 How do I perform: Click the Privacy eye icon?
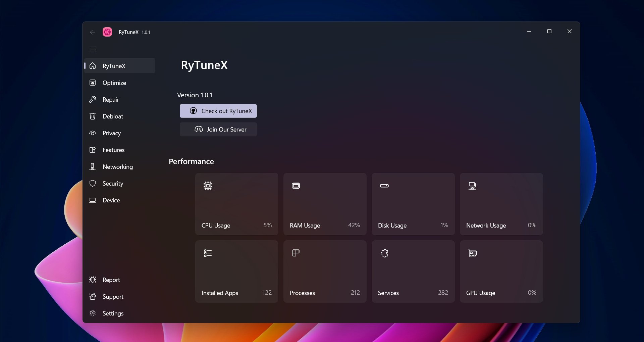[x=93, y=133]
